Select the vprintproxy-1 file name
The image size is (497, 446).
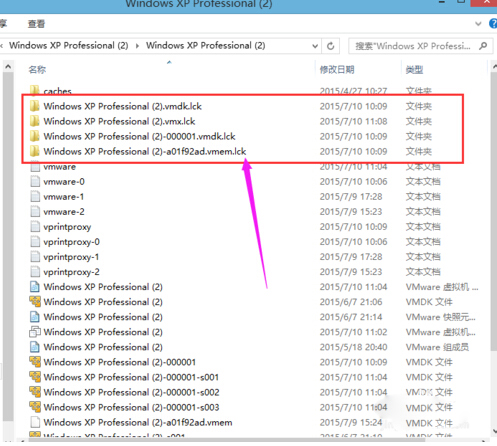coord(71,257)
